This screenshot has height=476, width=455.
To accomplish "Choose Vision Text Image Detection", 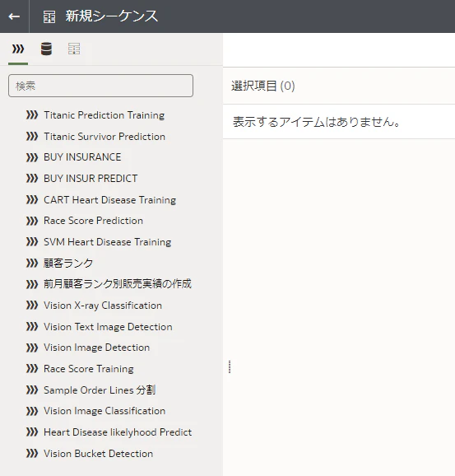I will click(x=108, y=327).
